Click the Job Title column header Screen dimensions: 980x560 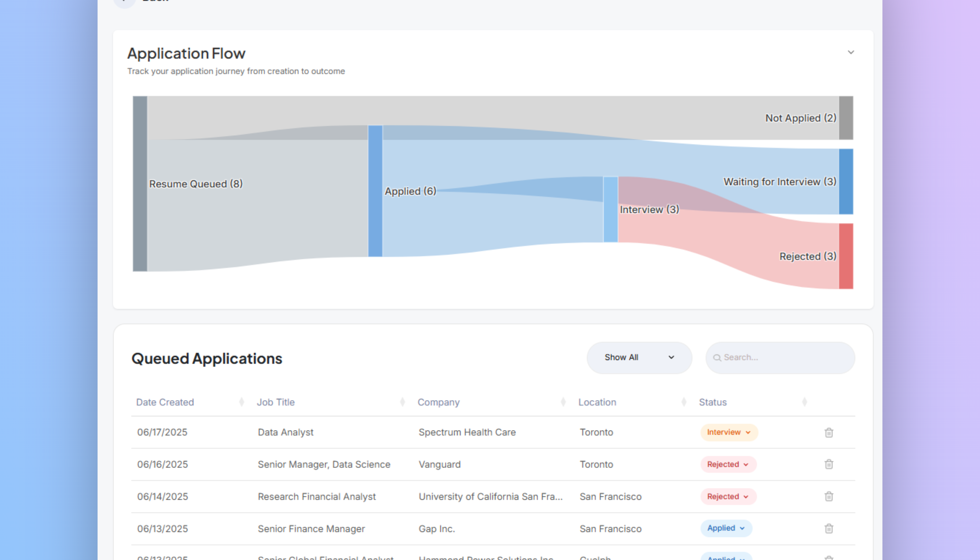[276, 402]
